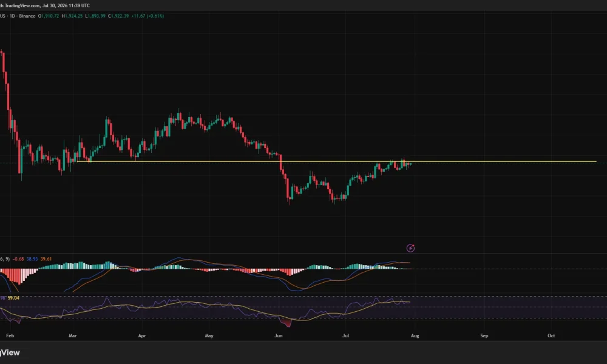Click the Binance exchange label
The width and height of the screenshot is (607, 364).
tap(27, 16)
